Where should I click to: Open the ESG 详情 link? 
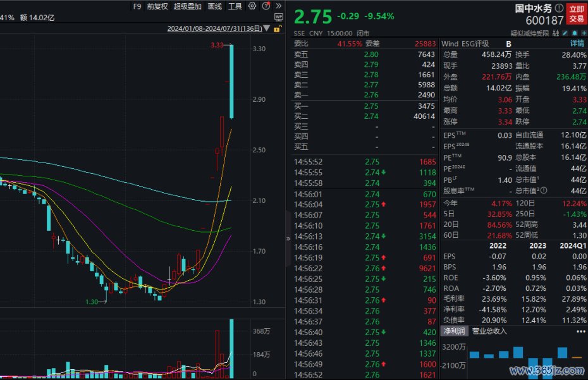point(577,44)
